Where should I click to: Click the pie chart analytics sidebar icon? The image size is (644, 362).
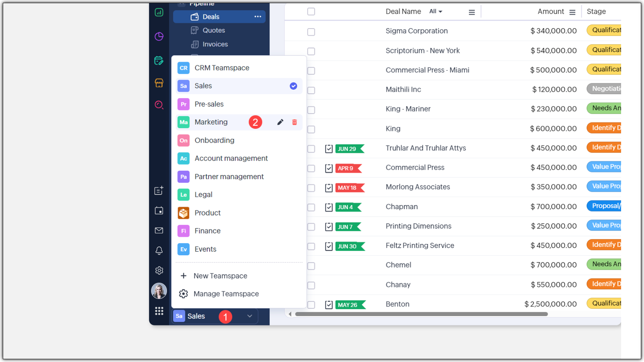pos(159,36)
